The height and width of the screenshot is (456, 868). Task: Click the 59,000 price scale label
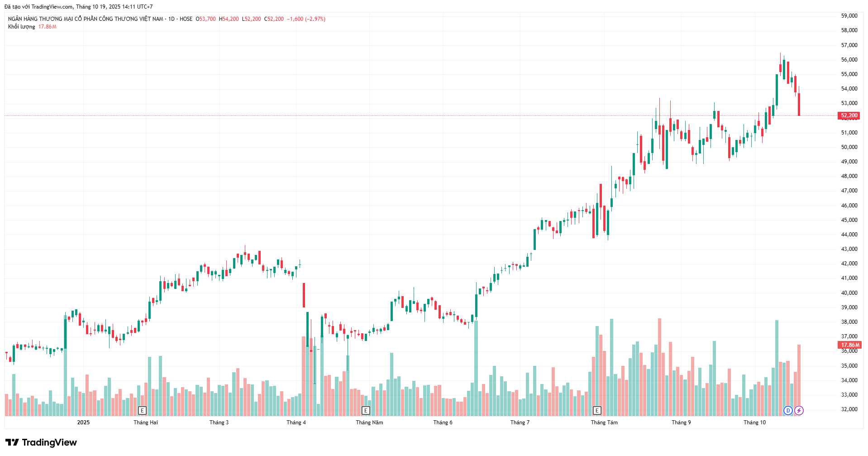[x=849, y=16]
